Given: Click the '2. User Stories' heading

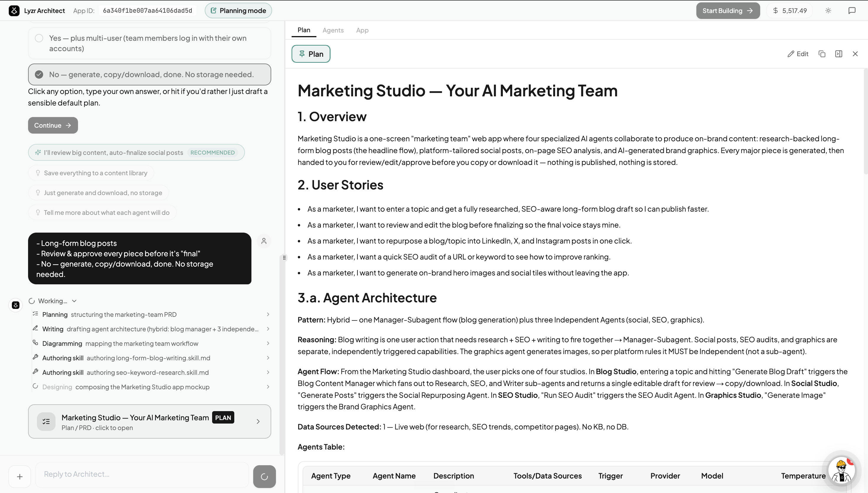Looking at the screenshot, I should coord(340,185).
